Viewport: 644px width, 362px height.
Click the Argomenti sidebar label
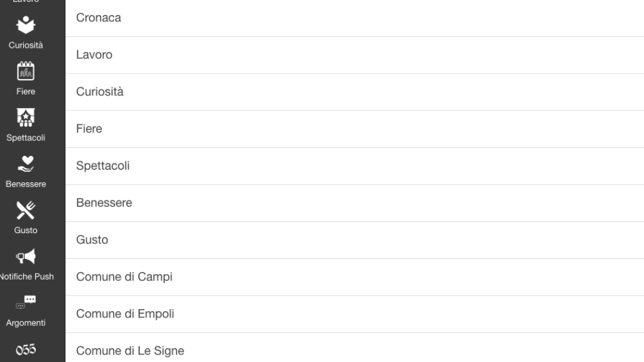click(25, 323)
